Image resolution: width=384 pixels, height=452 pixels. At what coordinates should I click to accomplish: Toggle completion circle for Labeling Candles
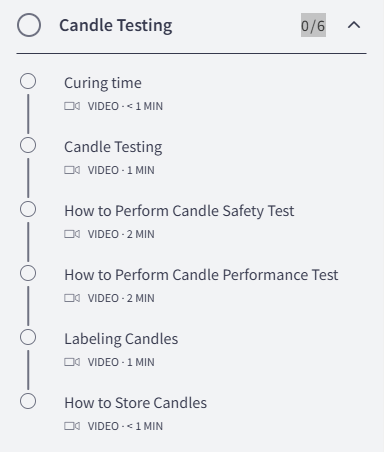point(28,337)
